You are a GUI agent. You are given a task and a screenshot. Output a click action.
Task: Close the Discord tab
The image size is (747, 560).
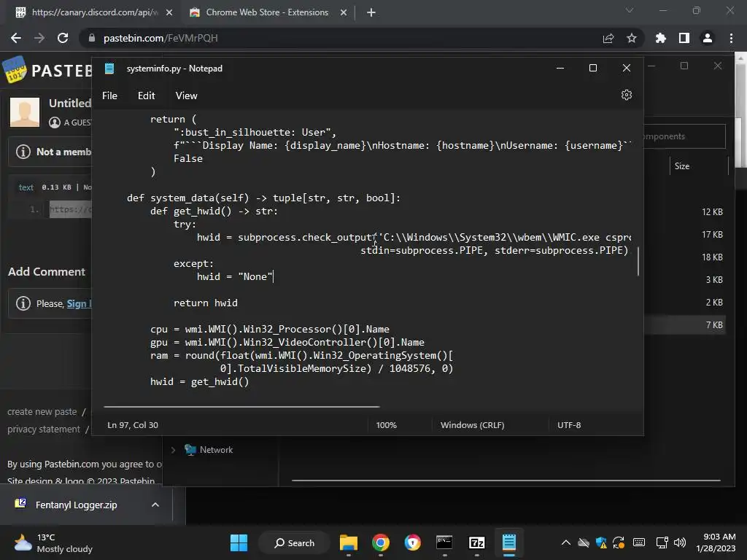(169, 12)
